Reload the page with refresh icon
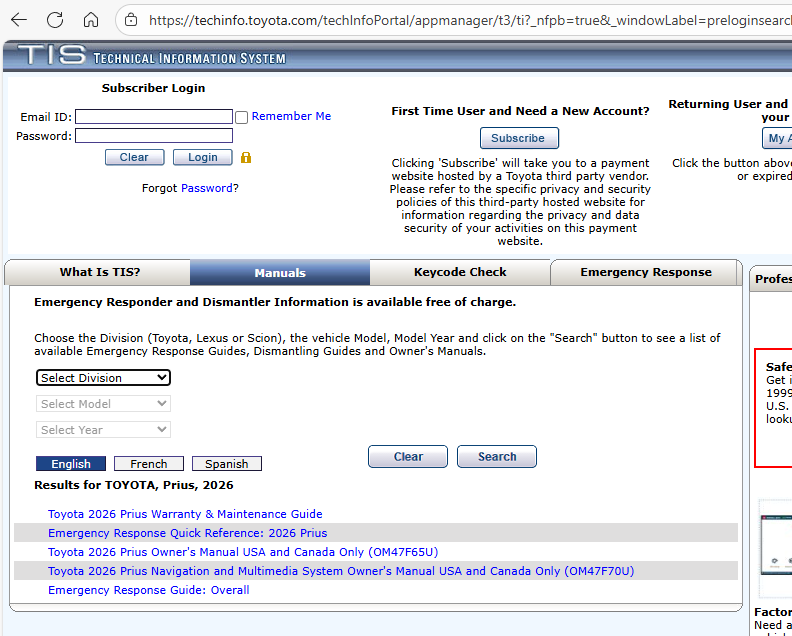 (x=55, y=20)
